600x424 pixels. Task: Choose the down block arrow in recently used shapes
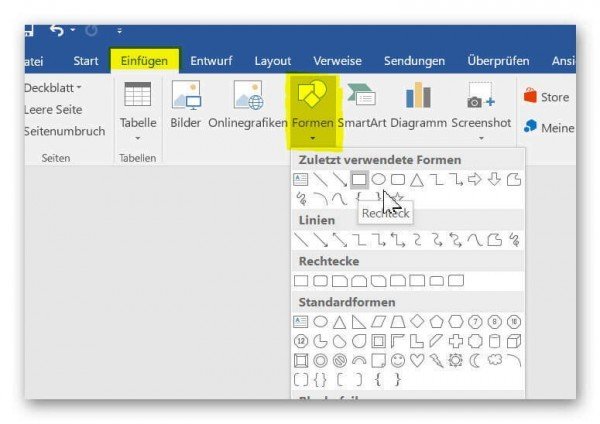[x=494, y=179]
